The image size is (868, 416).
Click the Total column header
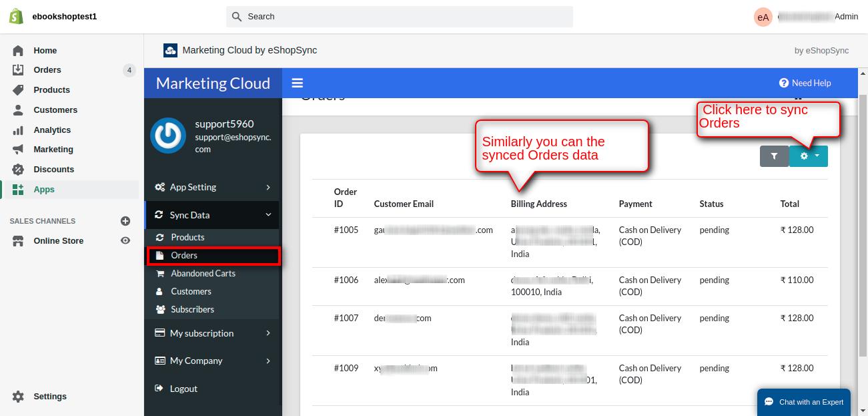click(789, 204)
